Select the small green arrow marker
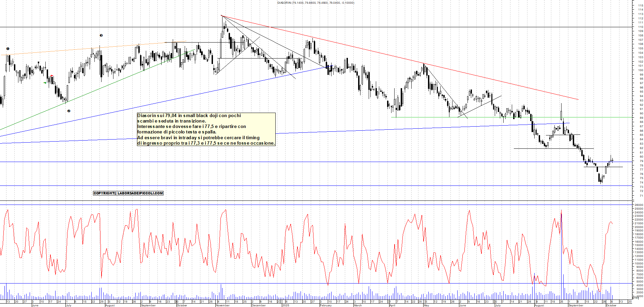Image resolution: width=644 pixels, height=307 pixels. (45, 83)
